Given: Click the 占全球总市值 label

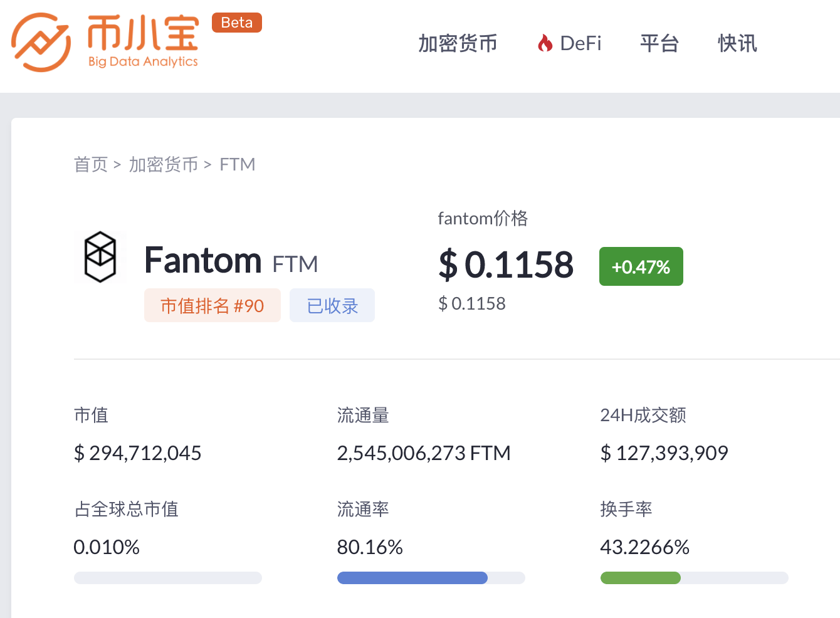Looking at the screenshot, I should 126,509.
